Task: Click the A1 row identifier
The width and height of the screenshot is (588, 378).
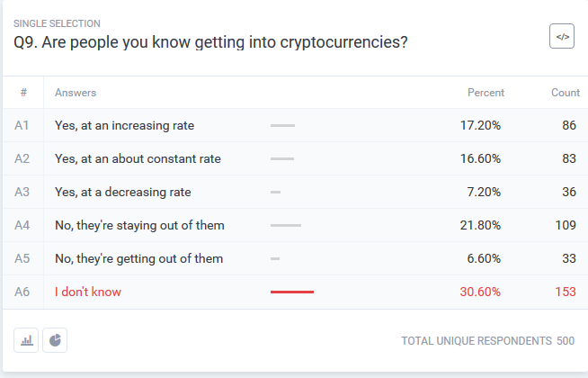Action: 22,125
